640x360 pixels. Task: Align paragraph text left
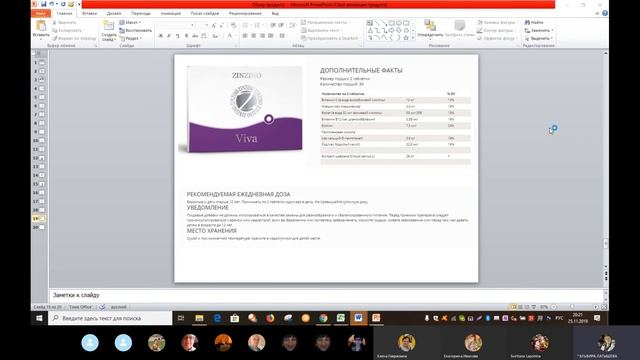[245, 36]
